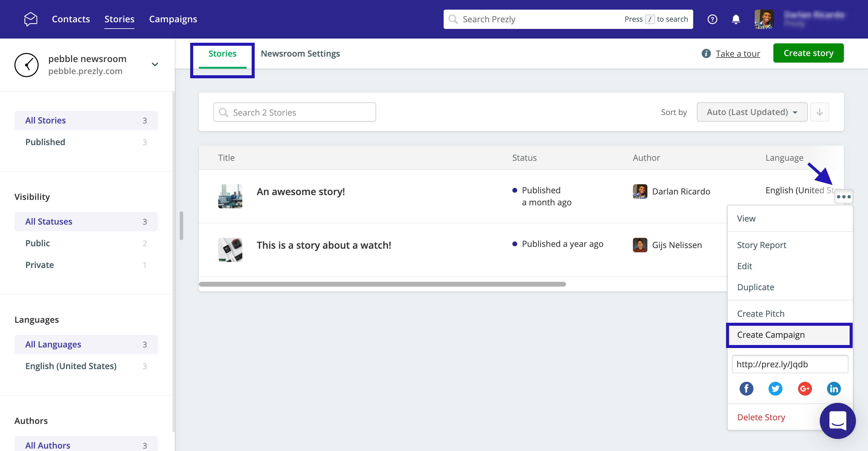The image size is (868, 451).
Task: Go to Campaigns in top navigation
Action: click(x=173, y=19)
